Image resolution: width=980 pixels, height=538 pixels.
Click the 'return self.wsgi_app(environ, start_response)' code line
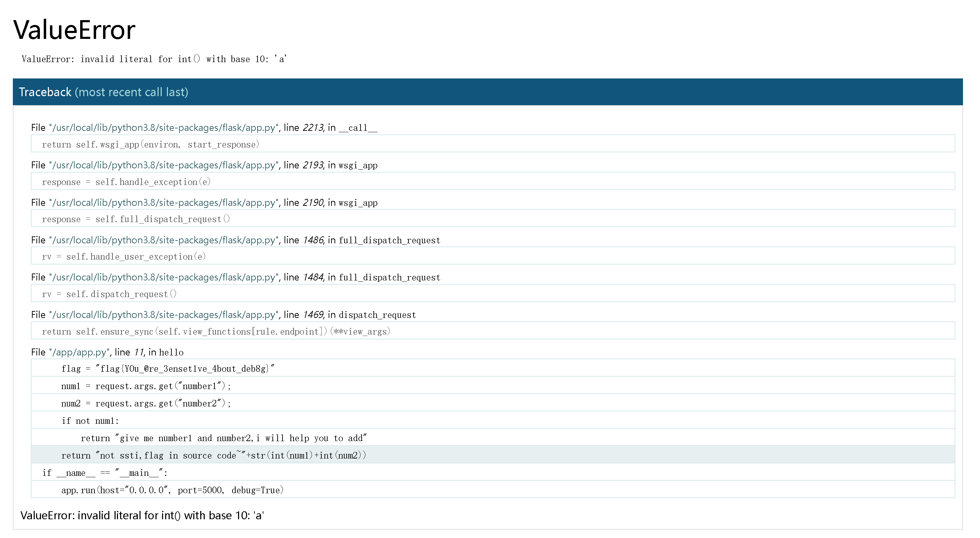[151, 145]
